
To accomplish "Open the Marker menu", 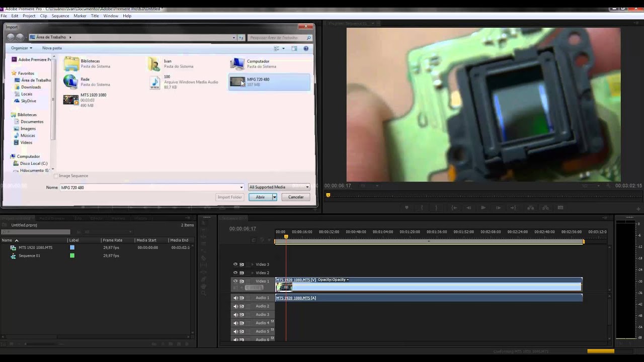I will (80, 16).
